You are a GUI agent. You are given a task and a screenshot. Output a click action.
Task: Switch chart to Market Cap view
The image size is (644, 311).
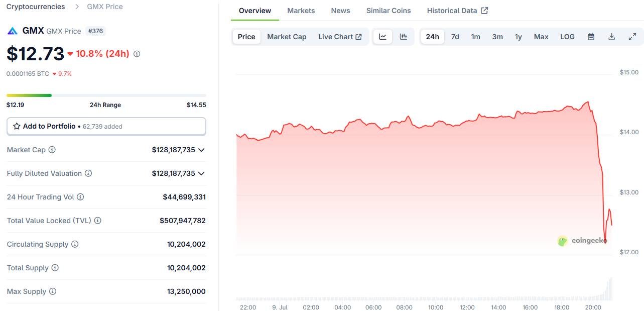287,37
